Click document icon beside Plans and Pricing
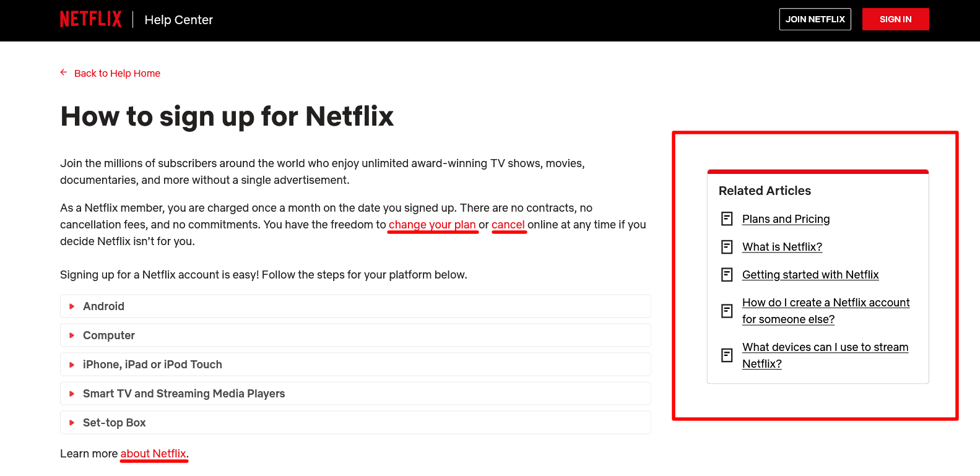 [x=727, y=219]
